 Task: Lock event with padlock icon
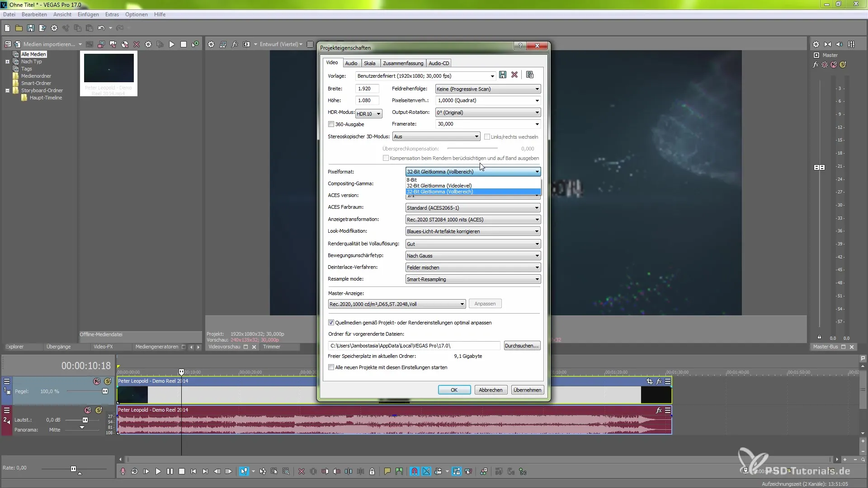(x=372, y=471)
